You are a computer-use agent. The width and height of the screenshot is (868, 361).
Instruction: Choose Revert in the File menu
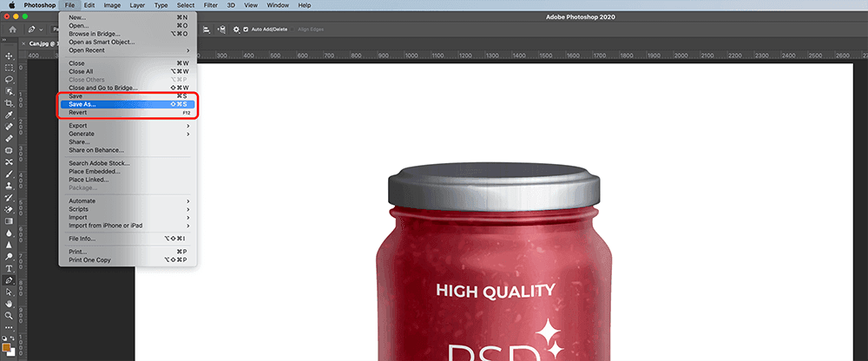coord(128,113)
